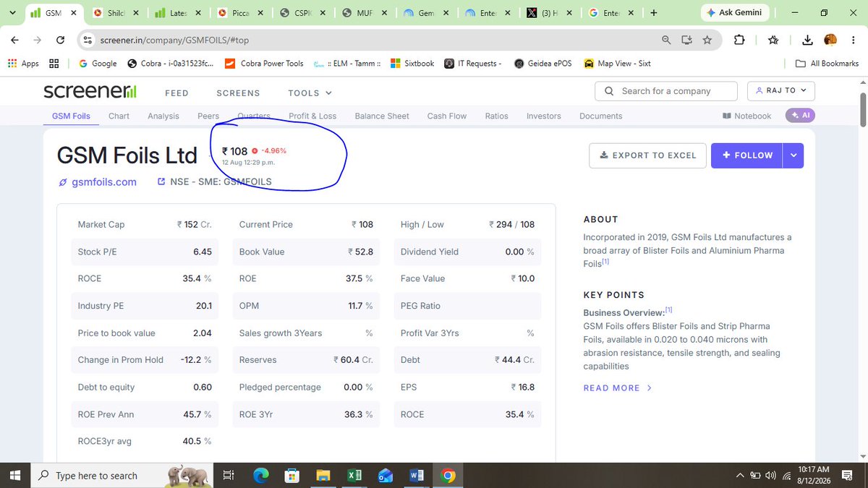Open the Notebook link
This screenshot has height=488, width=868.
coord(746,116)
